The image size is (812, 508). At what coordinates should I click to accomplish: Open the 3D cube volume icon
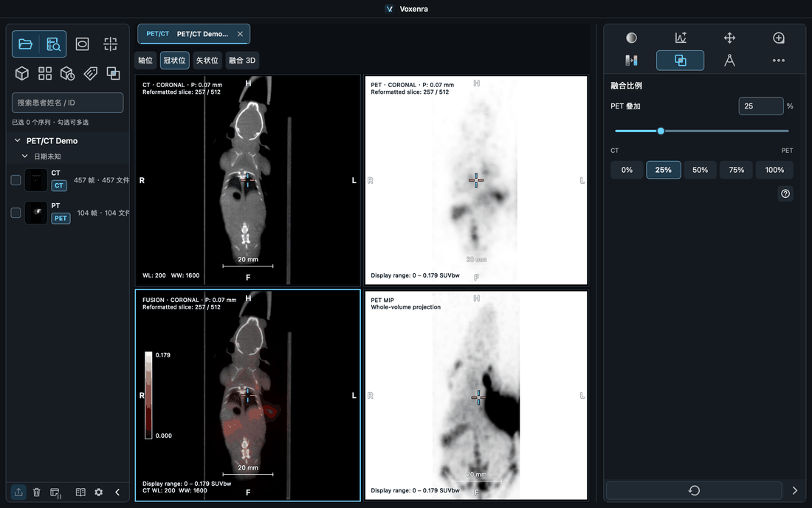21,74
